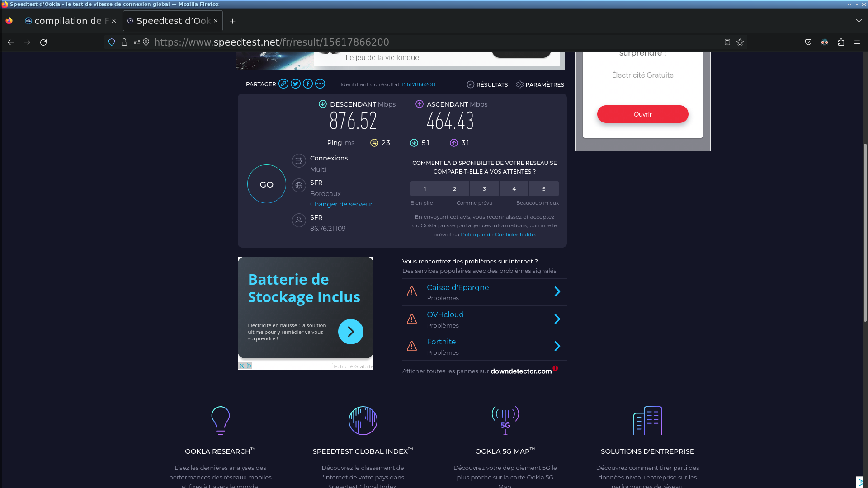Click the battery ad arrow button

pyautogui.click(x=351, y=332)
